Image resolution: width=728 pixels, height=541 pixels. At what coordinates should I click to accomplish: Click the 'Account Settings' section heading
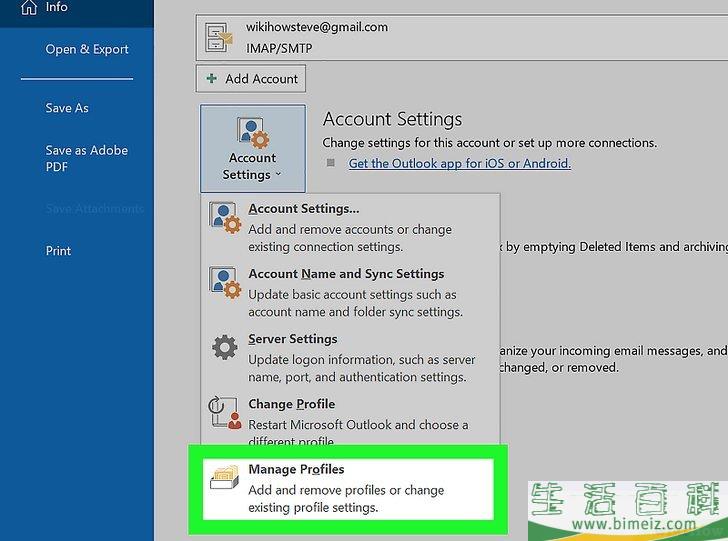click(x=392, y=119)
